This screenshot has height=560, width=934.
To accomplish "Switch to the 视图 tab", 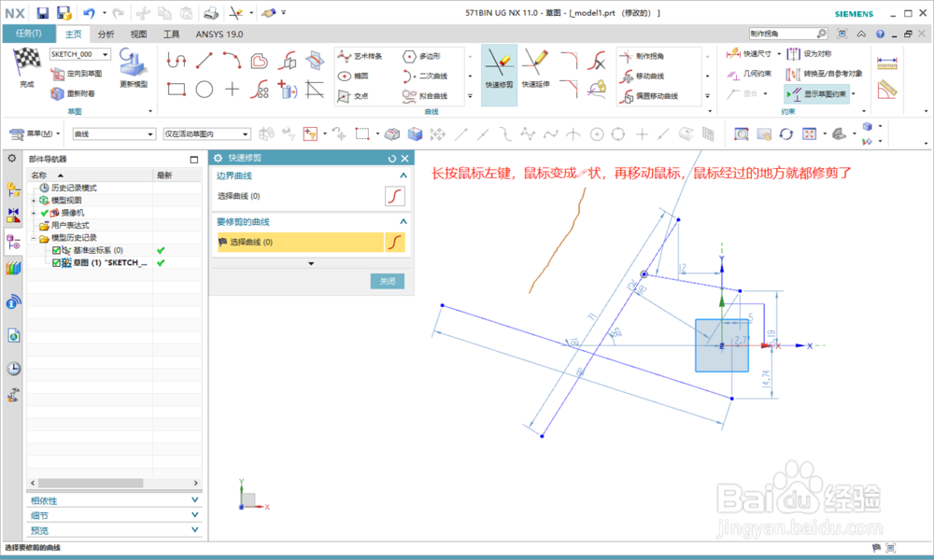I will click(138, 34).
